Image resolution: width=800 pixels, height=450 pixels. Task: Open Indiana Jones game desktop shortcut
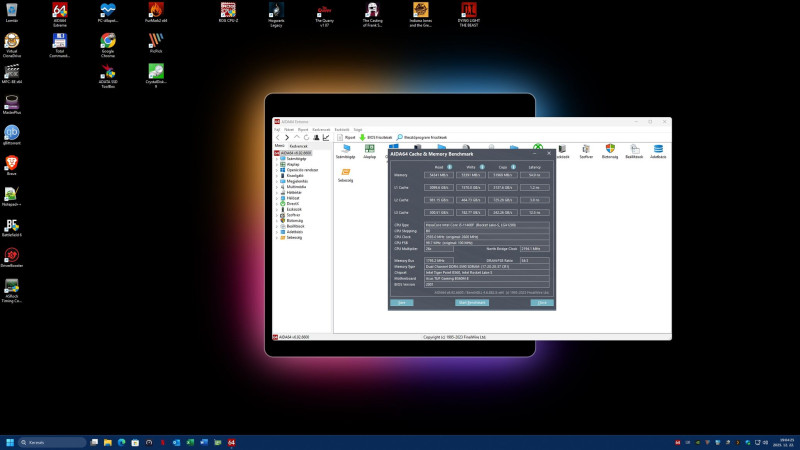[x=420, y=14]
